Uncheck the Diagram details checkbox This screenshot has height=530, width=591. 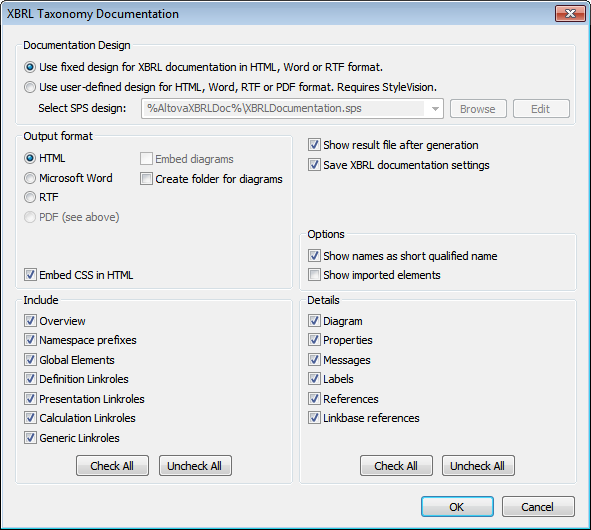[314, 321]
